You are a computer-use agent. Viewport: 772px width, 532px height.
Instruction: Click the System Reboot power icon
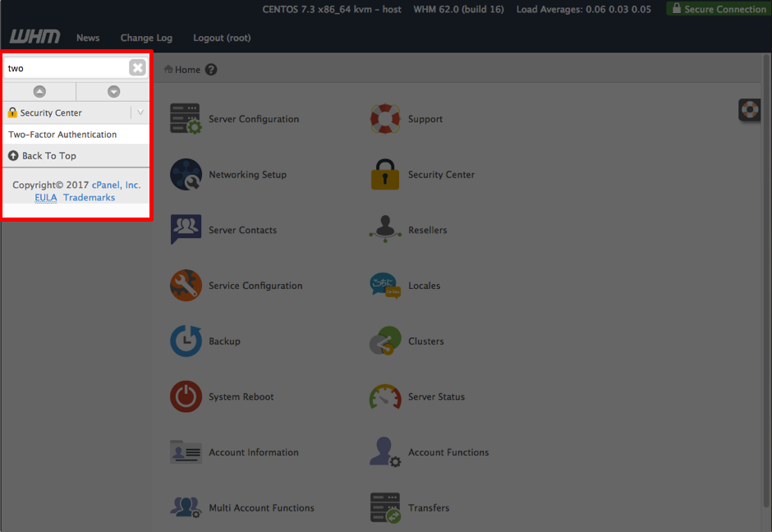(x=186, y=397)
